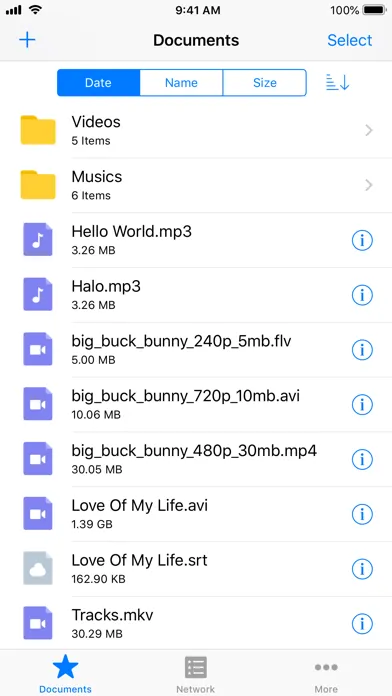This screenshot has height=696, width=392.
Task: Open the file name Tracks.mkv
Action: point(112,615)
